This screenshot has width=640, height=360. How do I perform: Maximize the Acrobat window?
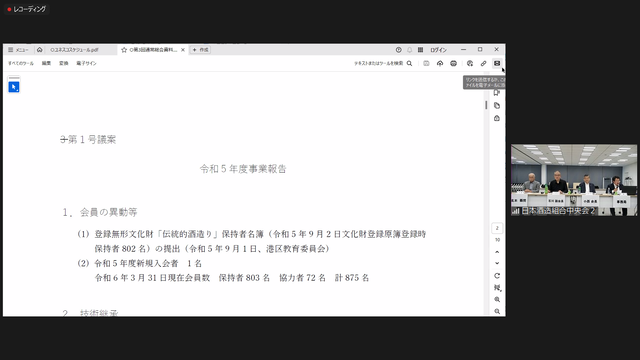pos(480,49)
